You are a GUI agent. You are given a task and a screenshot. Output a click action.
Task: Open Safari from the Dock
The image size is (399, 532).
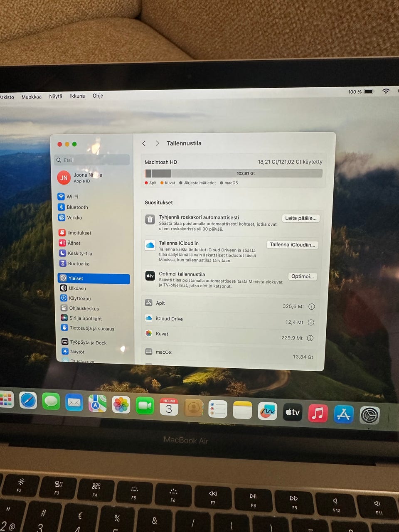click(x=28, y=401)
